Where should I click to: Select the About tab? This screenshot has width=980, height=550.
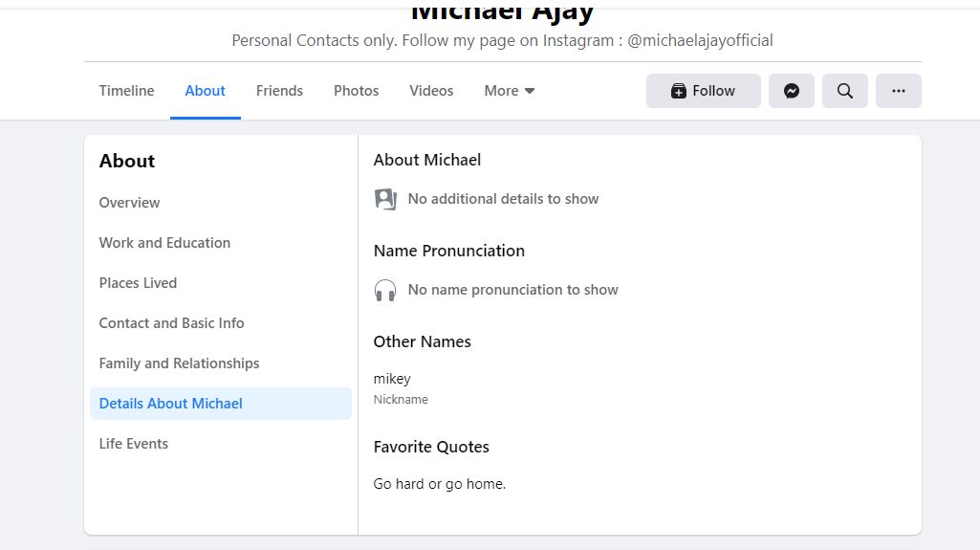pyautogui.click(x=205, y=91)
